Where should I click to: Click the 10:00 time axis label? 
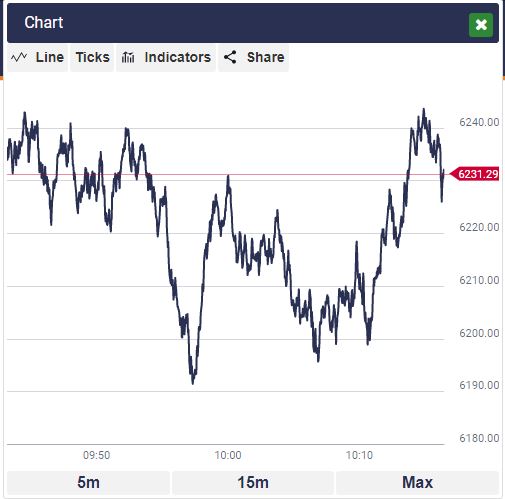point(228,455)
